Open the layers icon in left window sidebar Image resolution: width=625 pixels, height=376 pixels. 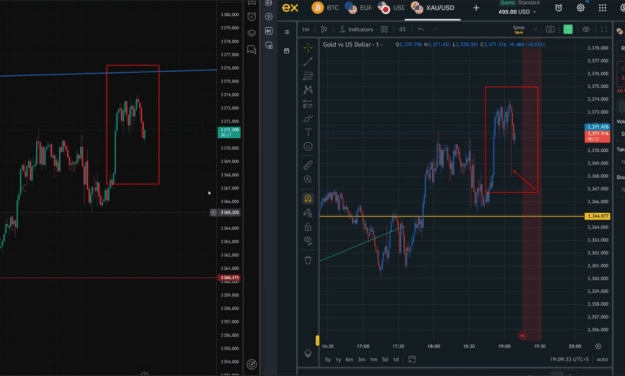click(252, 33)
